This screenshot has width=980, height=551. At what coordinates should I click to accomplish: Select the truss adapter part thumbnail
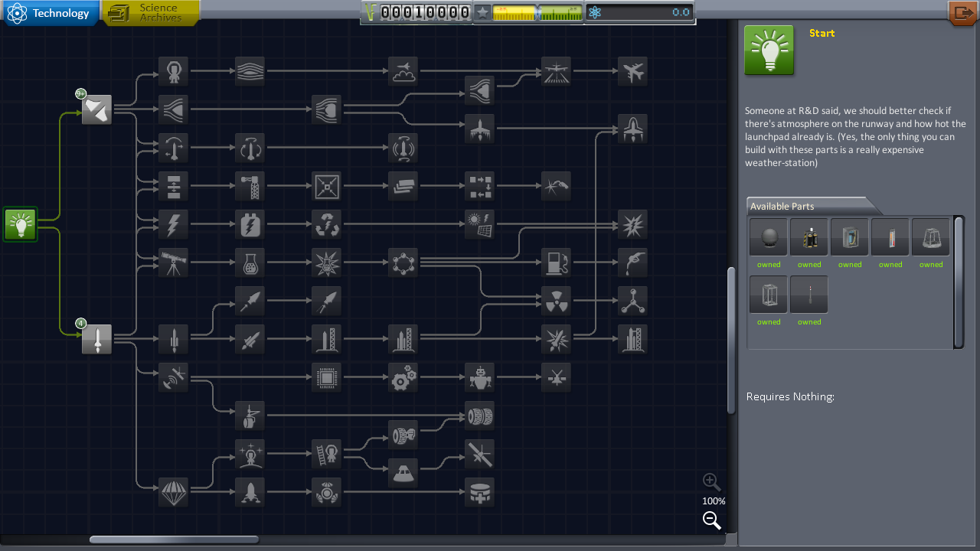[931, 237]
